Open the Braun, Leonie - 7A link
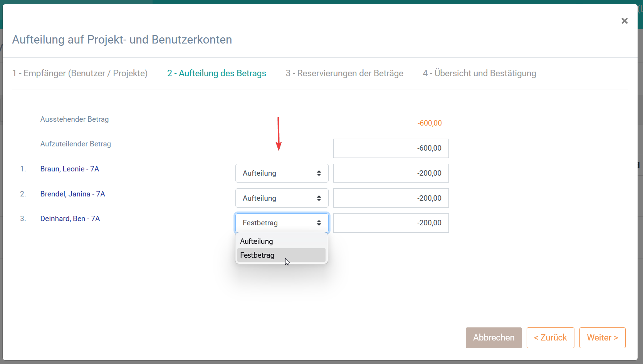The image size is (643, 364). [x=70, y=169]
